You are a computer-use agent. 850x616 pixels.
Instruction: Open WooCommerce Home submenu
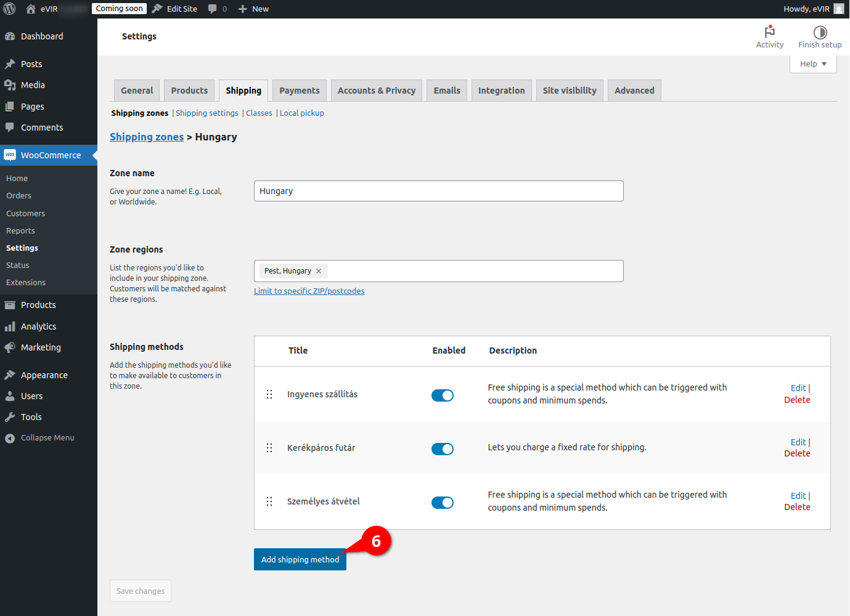[x=17, y=179]
